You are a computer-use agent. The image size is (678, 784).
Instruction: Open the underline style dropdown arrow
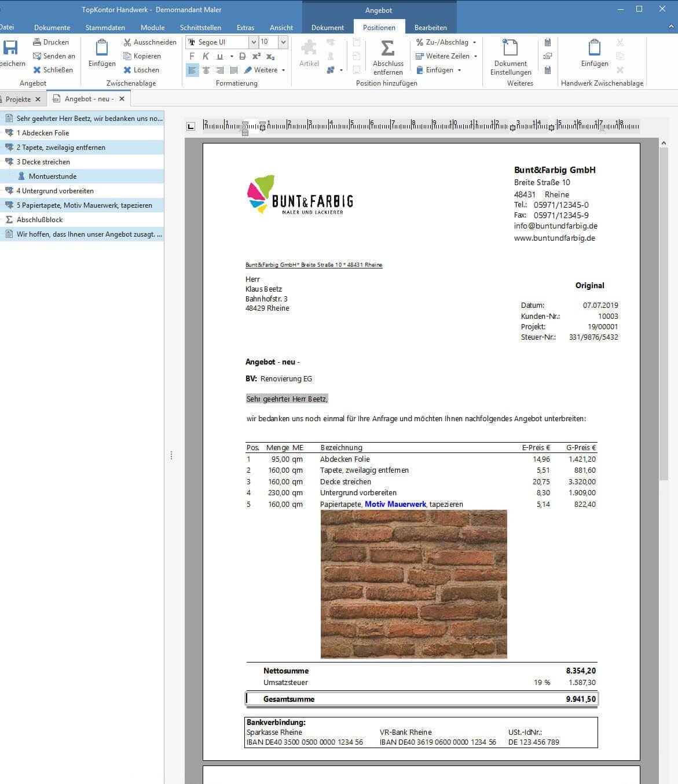pyautogui.click(x=232, y=57)
